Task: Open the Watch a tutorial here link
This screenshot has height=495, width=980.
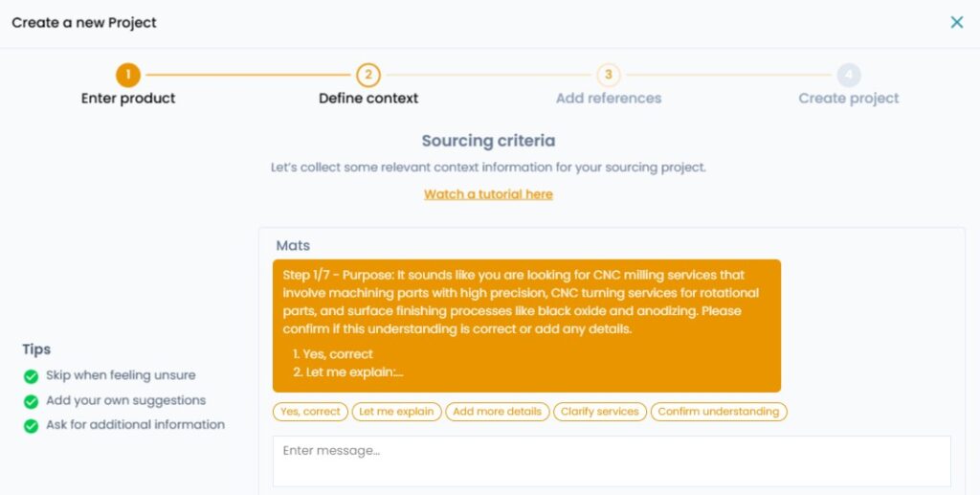Action: (x=488, y=194)
